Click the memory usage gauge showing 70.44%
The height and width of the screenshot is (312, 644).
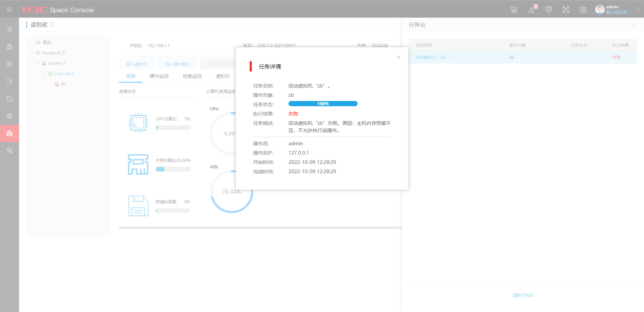(x=232, y=192)
